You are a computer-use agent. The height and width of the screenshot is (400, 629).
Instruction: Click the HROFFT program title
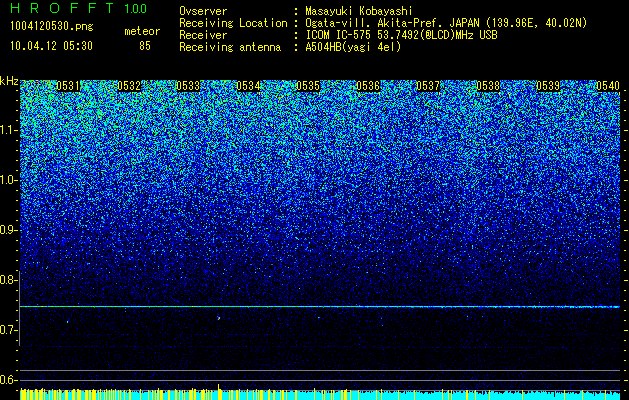pyautogui.click(x=64, y=8)
